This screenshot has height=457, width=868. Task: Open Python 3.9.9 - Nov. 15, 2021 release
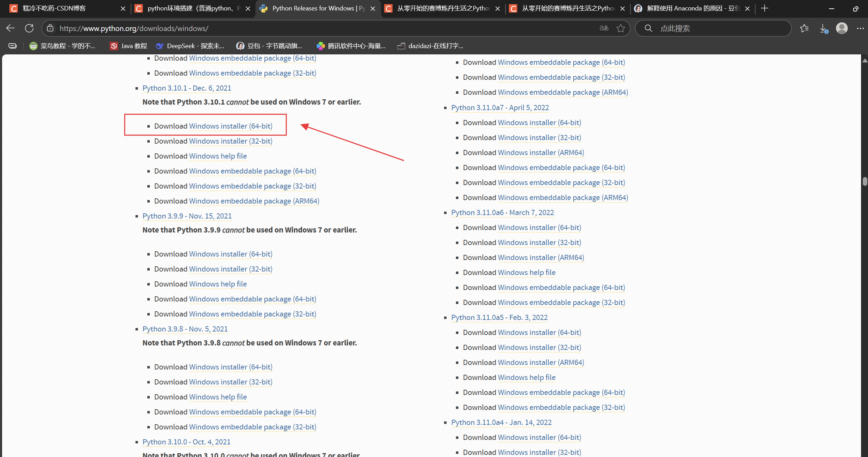pos(187,216)
